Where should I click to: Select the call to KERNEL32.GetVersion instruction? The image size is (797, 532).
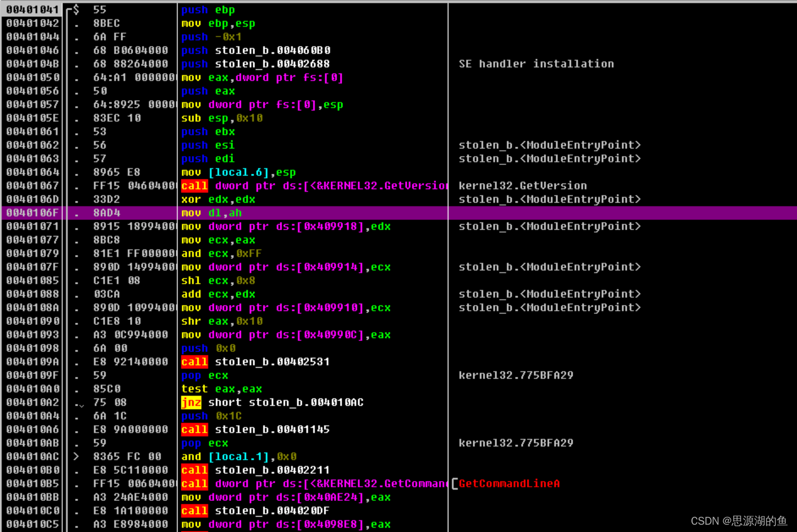point(314,186)
